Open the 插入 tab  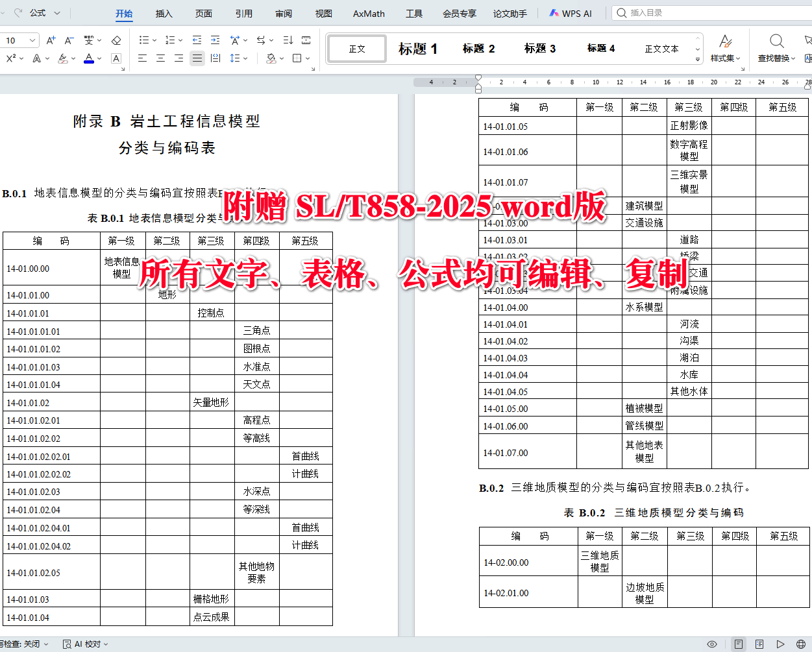tap(164, 13)
